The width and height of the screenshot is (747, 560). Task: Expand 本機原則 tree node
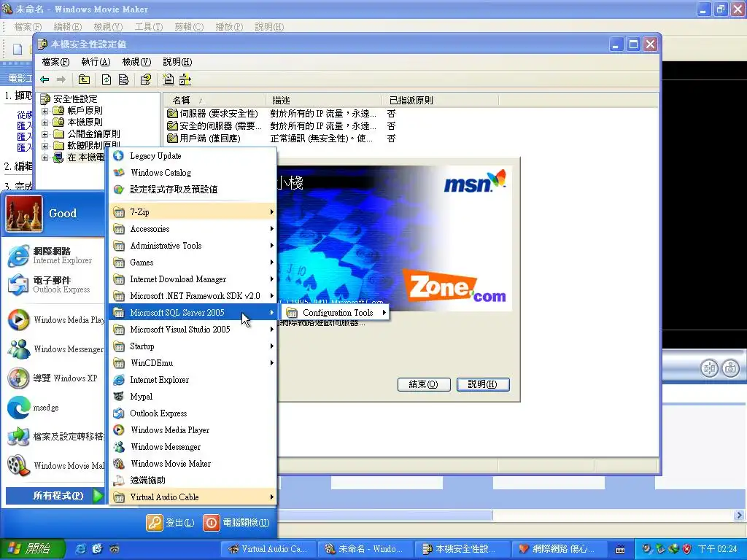(44, 122)
